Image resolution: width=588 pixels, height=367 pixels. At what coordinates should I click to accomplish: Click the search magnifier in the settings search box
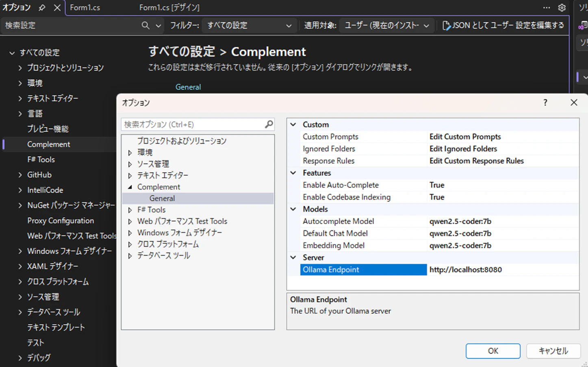(x=145, y=25)
